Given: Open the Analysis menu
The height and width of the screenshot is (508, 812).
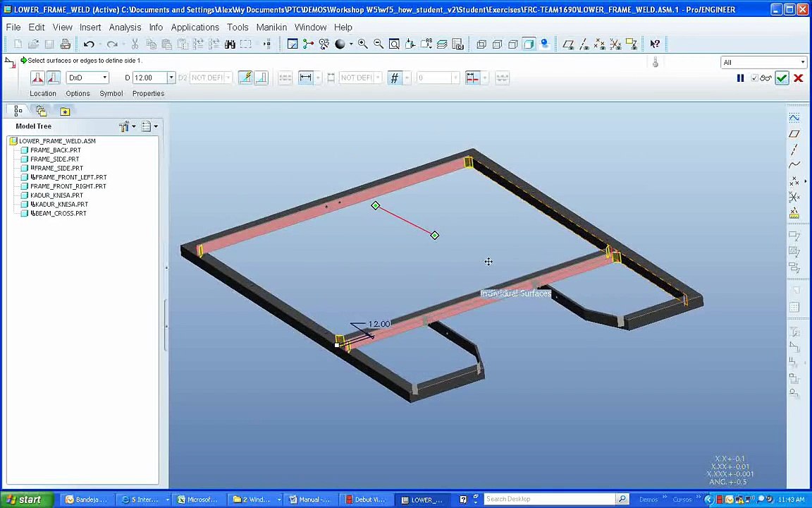Looking at the screenshot, I should (x=125, y=27).
